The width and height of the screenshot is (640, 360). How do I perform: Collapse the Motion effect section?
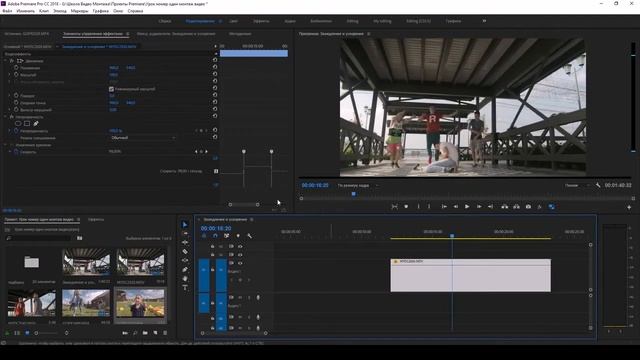(x=6, y=60)
